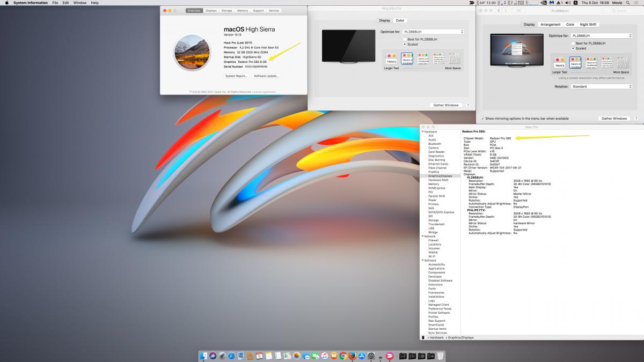Open FaceTime from the Dock
The image size is (644, 362).
point(315,356)
